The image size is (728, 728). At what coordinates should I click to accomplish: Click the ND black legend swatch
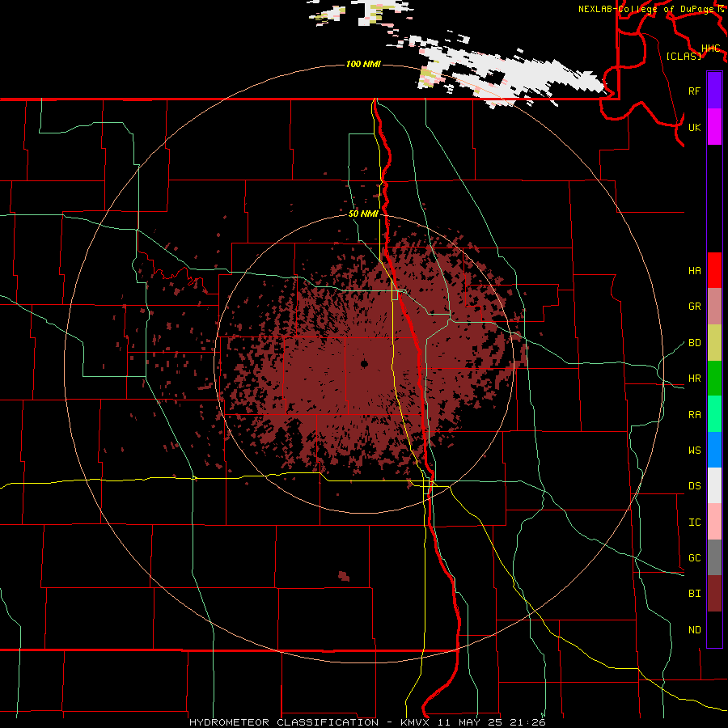[x=714, y=629]
